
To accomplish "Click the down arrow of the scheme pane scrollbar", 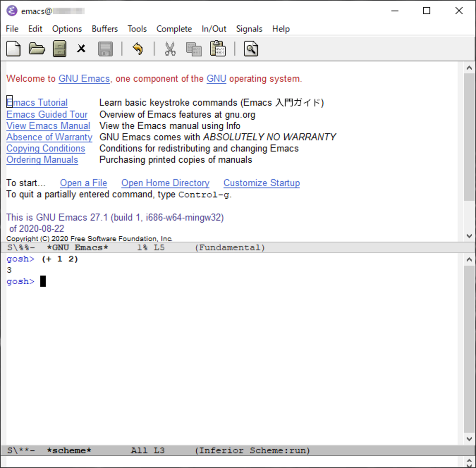I will (469, 439).
